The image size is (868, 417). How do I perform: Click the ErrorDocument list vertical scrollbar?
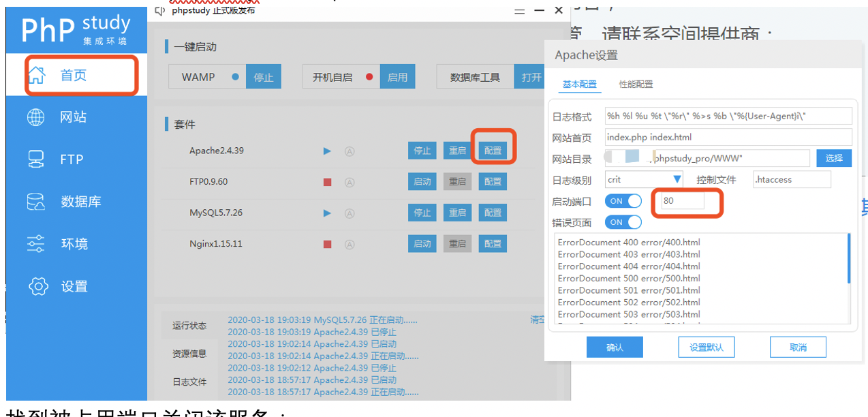click(x=848, y=259)
